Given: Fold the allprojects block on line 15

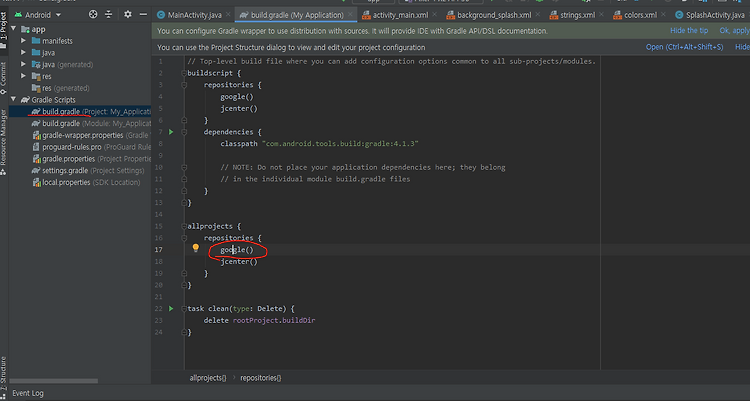Looking at the screenshot, I should [184, 226].
